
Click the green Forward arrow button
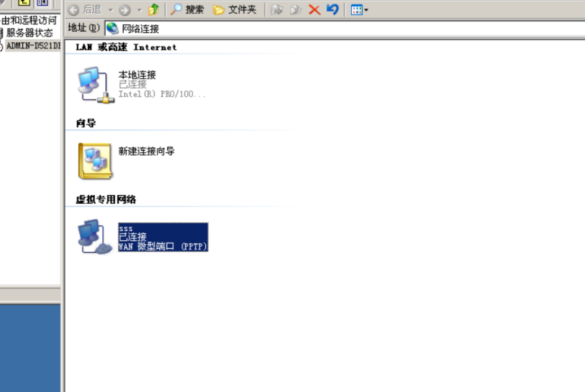coord(125,10)
